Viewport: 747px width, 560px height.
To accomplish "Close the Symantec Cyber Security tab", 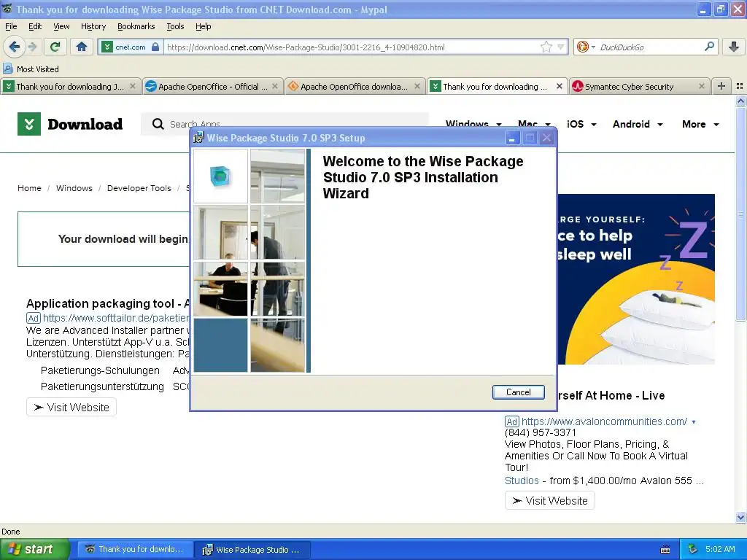I will 701,86.
